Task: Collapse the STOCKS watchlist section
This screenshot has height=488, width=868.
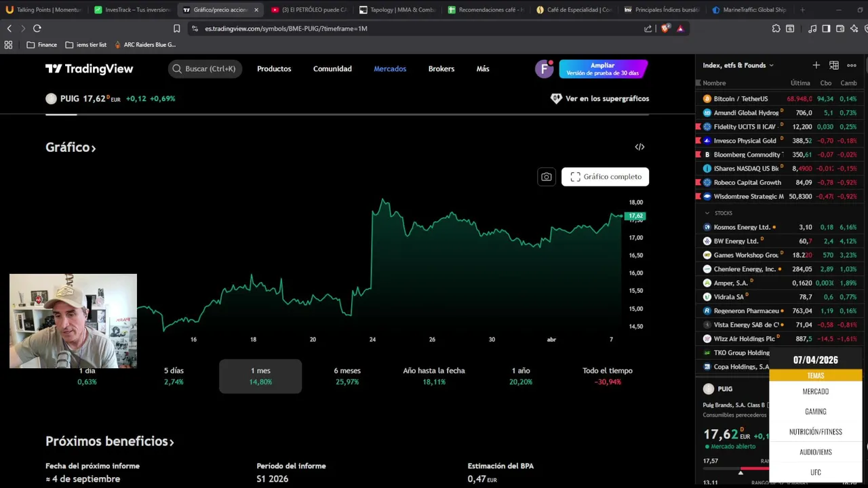Action: point(707,213)
